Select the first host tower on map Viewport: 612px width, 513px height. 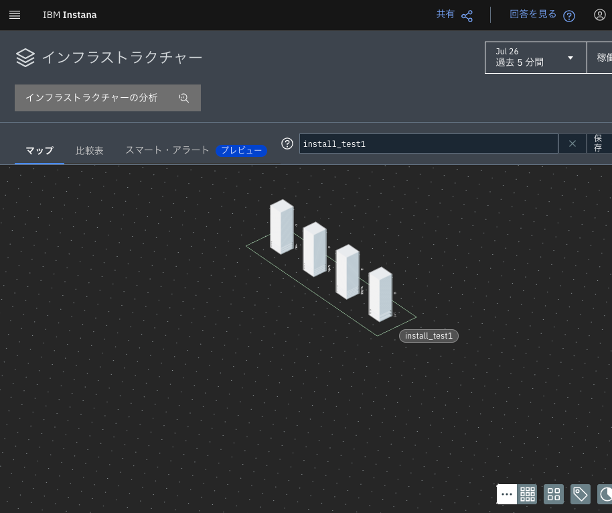coord(281,226)
